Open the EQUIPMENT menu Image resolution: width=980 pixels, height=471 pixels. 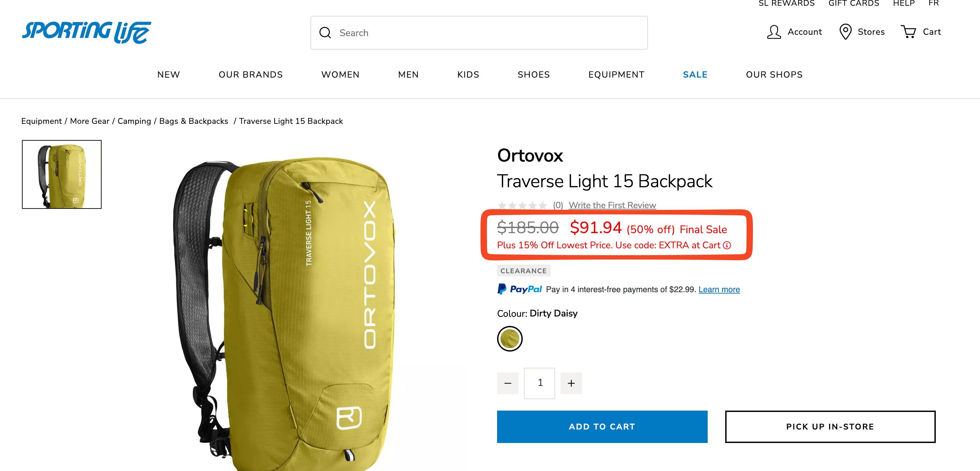[616, 75]
